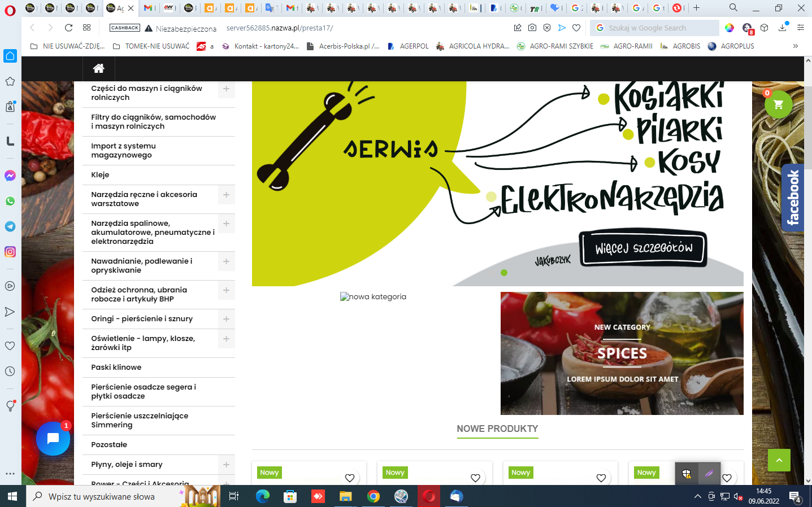The height and width of the screenshot is (507, 812).
Task: Open the Player icon in Opera sidebar
Action: (x=10, y=286)
